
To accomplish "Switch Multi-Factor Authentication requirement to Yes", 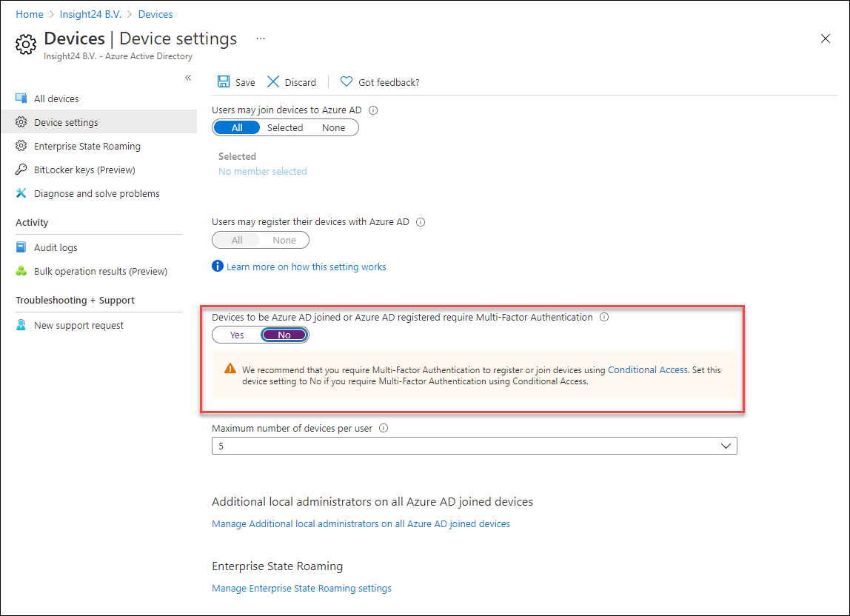I will 237,335.
